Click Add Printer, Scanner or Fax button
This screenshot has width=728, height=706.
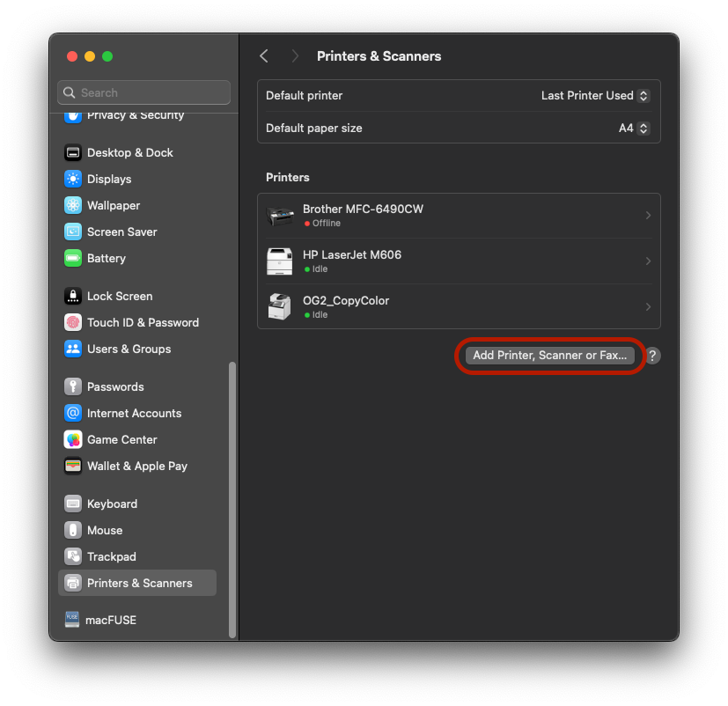[549, 356]
